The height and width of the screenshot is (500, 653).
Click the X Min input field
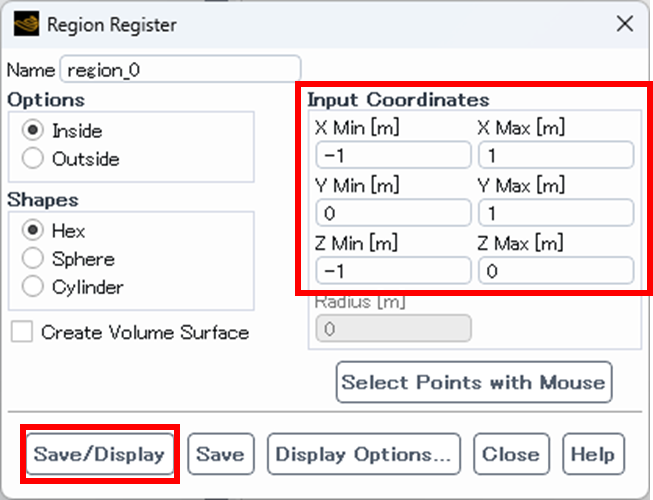click(393, 155)
